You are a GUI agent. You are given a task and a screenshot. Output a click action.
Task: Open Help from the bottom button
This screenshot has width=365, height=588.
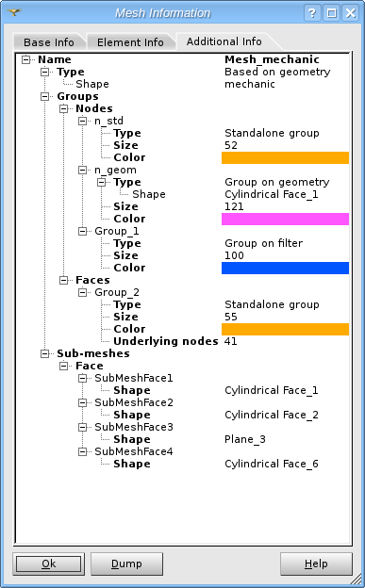316,563
